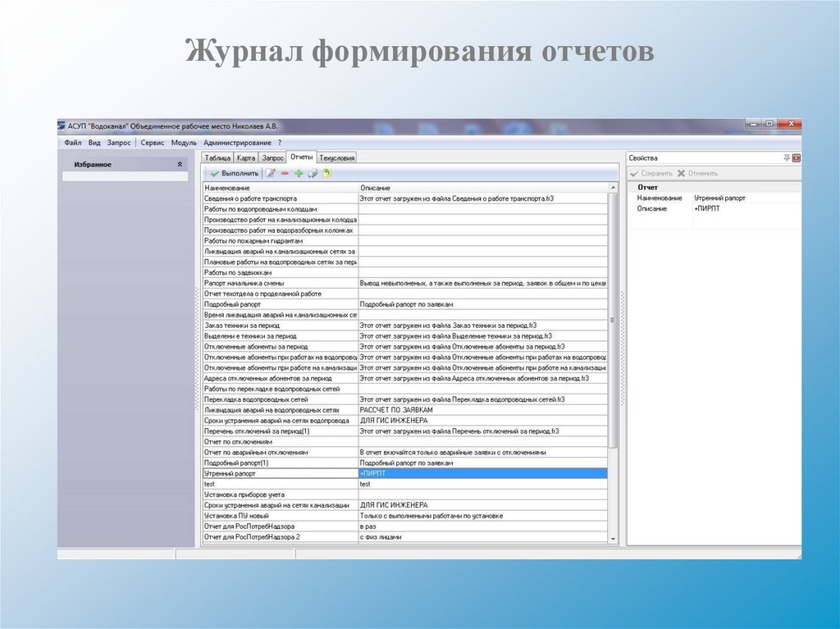Open the Вид menu
The width and height of the screenshot is (840, 629).
click(x=94, y=143)
